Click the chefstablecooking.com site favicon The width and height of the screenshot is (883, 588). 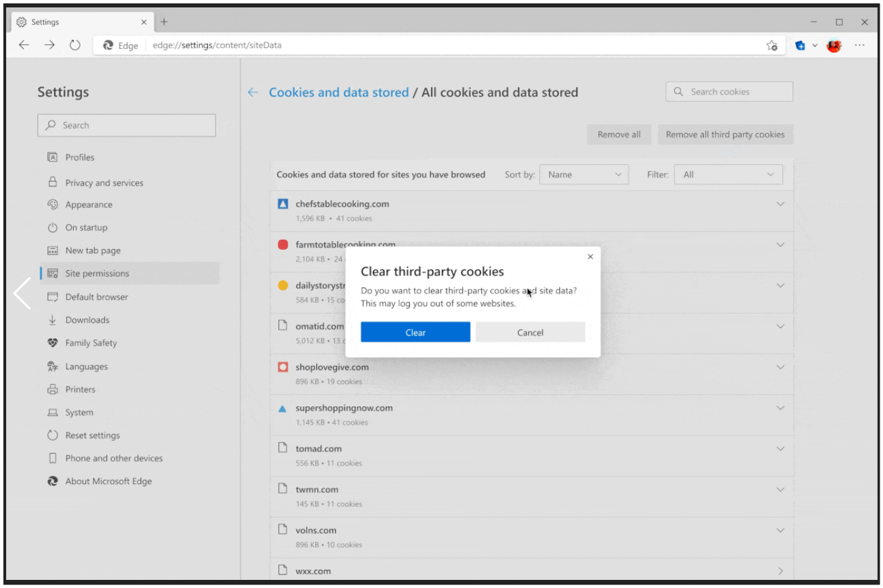pos(282,203)
